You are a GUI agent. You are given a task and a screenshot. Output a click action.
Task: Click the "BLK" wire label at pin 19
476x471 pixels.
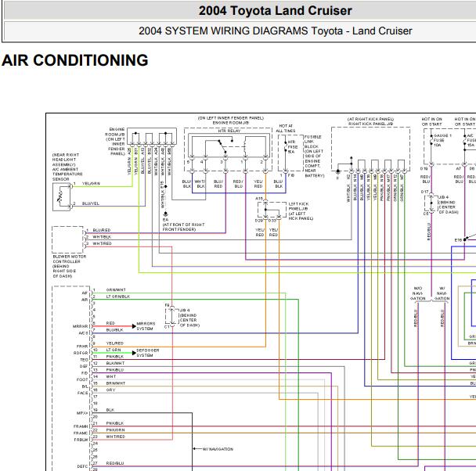click(x=110, y=410)
